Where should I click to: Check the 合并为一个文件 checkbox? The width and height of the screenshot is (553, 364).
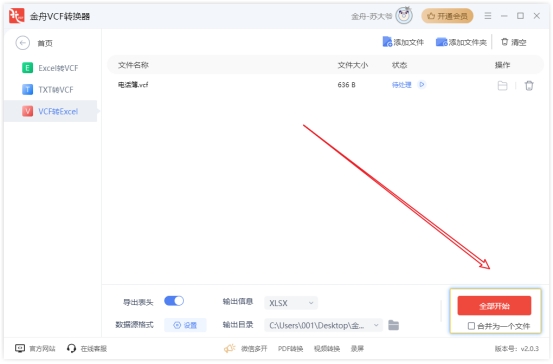coord(471,326)
